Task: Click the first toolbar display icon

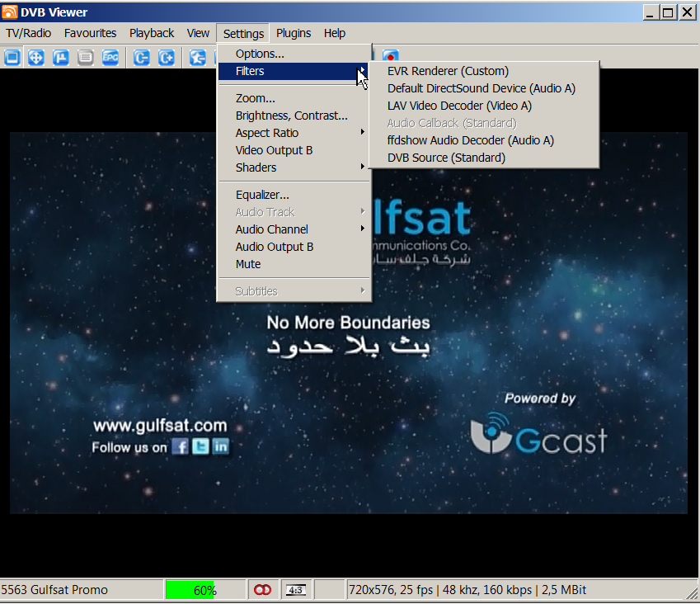Action: (12, 58)
